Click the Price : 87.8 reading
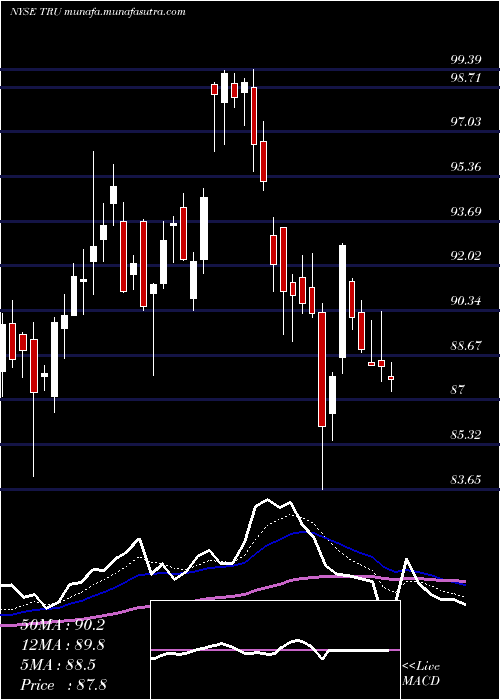Viewport: 500px width, 700px height. pyautogui.click(x=63, y=685)
